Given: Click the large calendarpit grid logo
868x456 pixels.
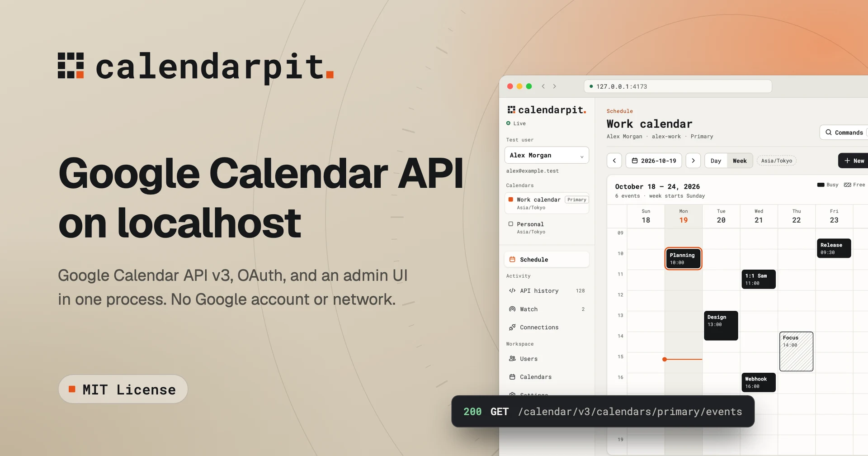Looking at the screenshot, I should tap(71, 66).
